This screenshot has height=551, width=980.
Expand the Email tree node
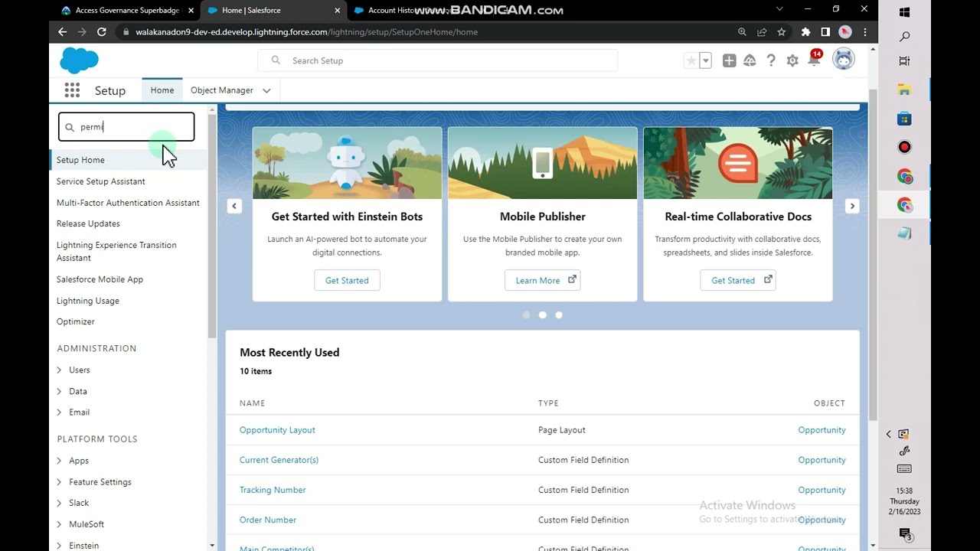[x=60, y=412]
